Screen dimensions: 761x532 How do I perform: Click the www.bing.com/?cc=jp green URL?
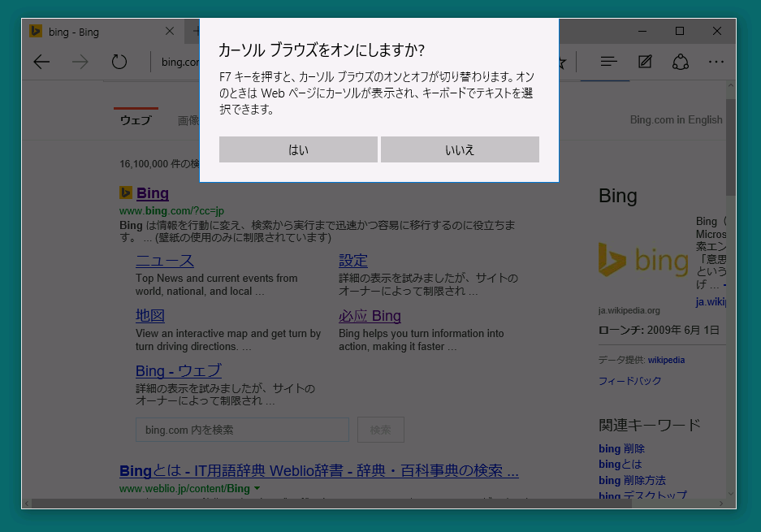pos(172,210)
